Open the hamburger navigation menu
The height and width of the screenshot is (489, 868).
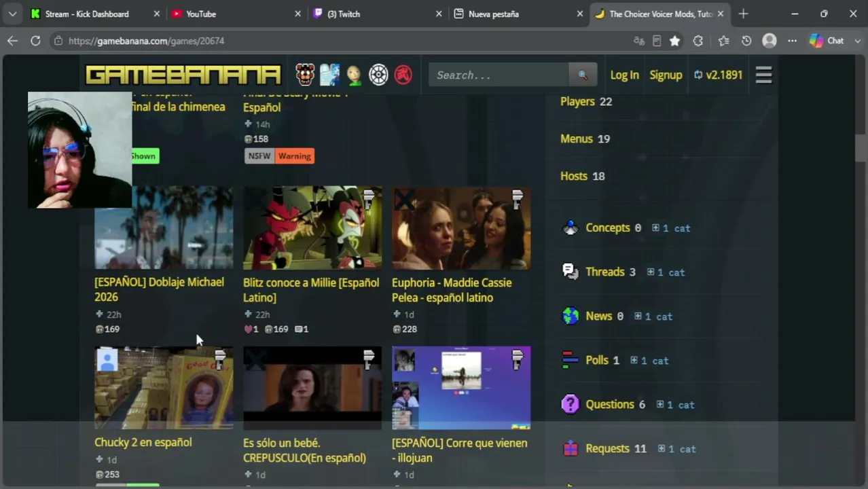tap(763, 75)
